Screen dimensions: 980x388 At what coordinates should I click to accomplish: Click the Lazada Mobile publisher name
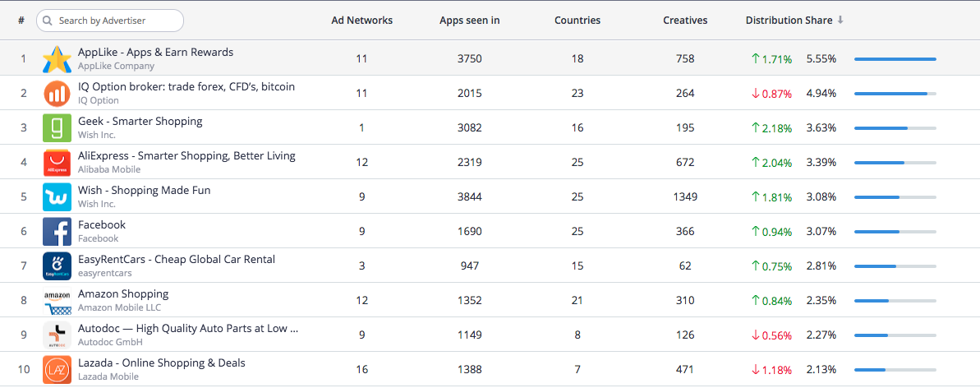(x=108, y=376)
